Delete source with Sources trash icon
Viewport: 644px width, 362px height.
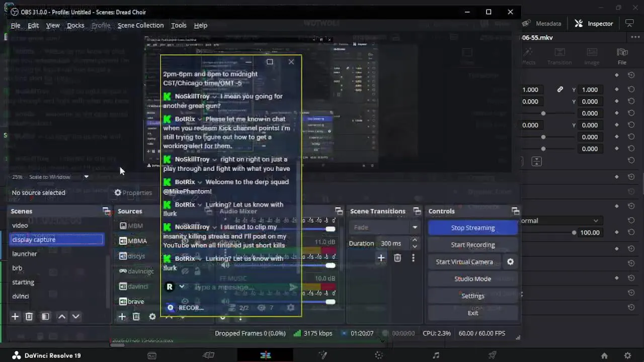tap(136, 316)
